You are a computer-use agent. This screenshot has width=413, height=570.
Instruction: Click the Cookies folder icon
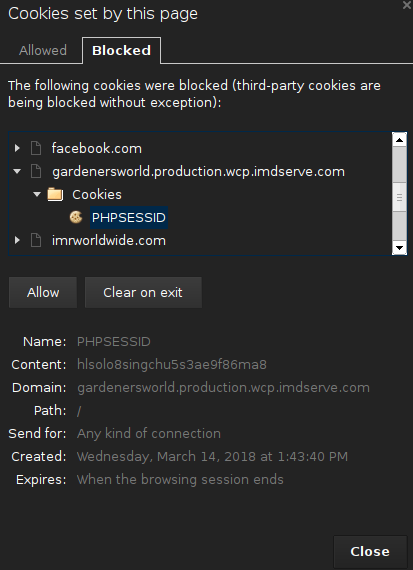(55, 194)
